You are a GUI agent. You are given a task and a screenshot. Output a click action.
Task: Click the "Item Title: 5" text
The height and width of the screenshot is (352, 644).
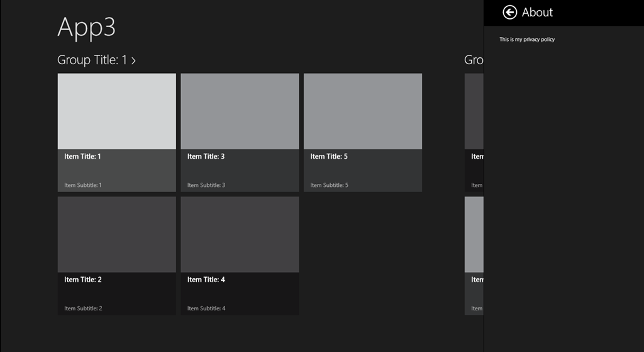click(x=329, y=156)
